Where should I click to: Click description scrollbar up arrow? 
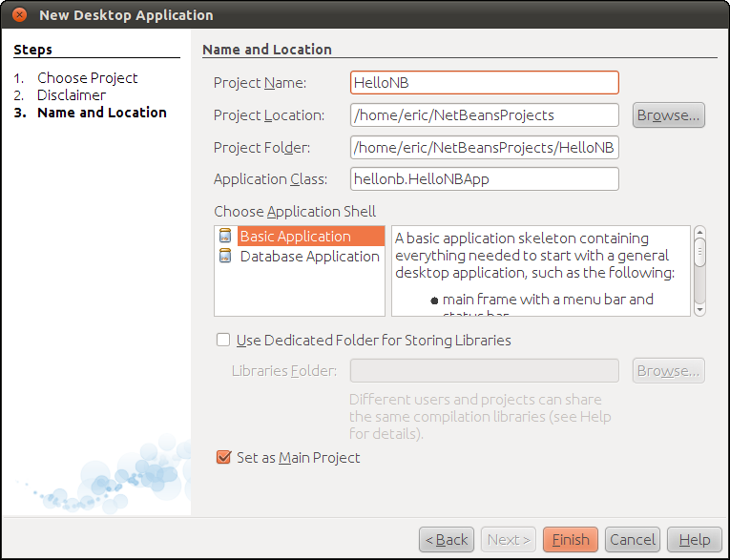(699, 232)
